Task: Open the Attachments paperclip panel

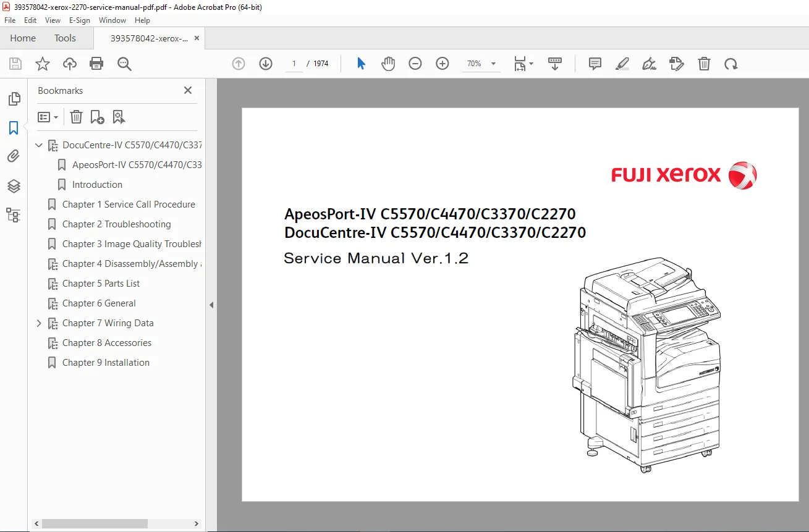Action: (x=14, y=156)
